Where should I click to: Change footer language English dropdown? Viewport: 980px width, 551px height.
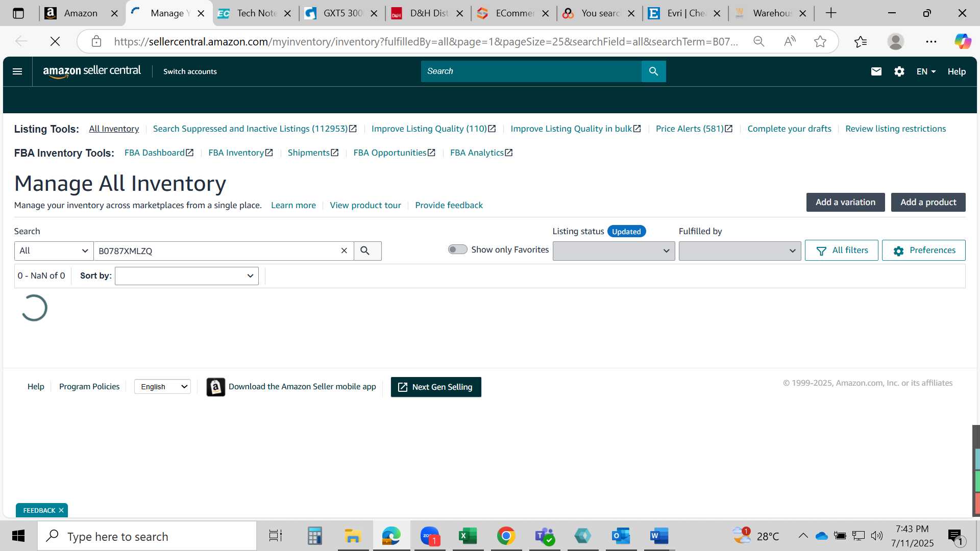click(x=162, y=387)
